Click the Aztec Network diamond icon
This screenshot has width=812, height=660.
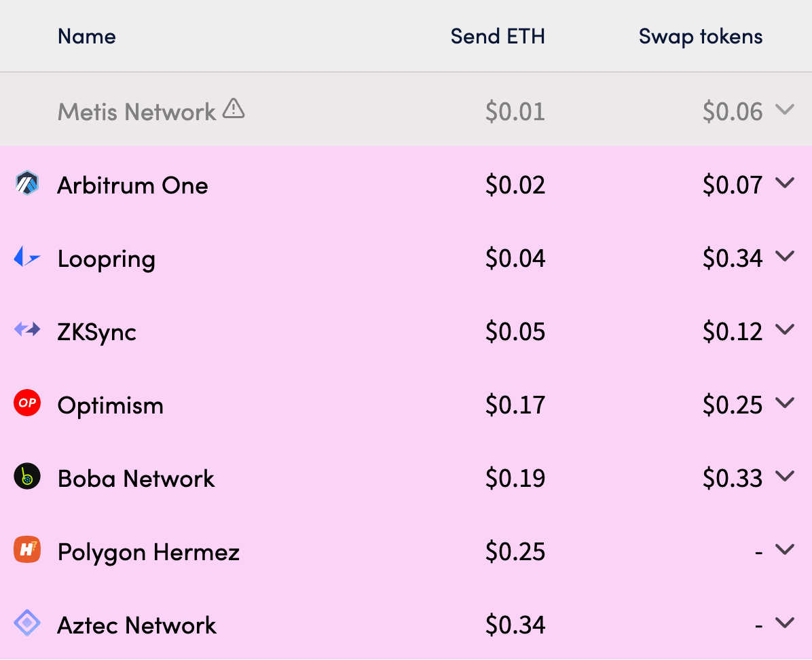click(x=26, y=623)
